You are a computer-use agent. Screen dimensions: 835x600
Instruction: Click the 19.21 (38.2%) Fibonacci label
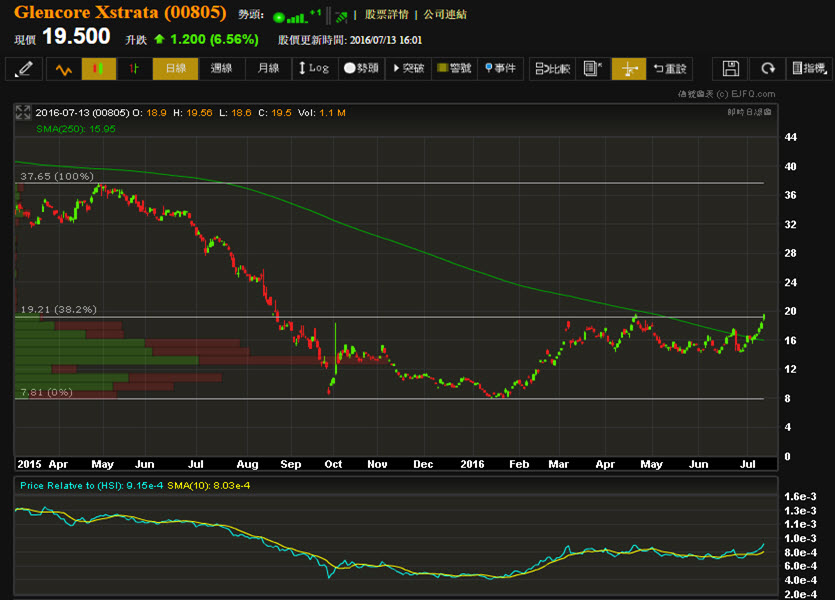pos(59,309)
